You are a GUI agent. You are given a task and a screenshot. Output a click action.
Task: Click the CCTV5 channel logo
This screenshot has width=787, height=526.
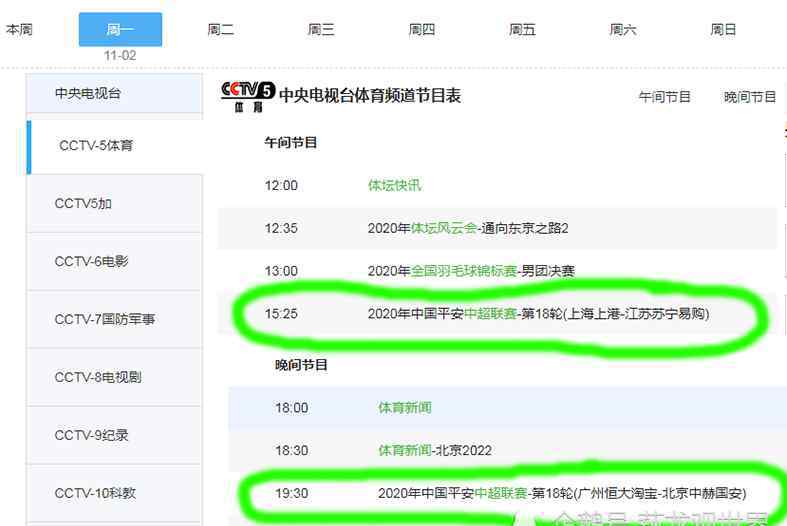click(248, 96)
